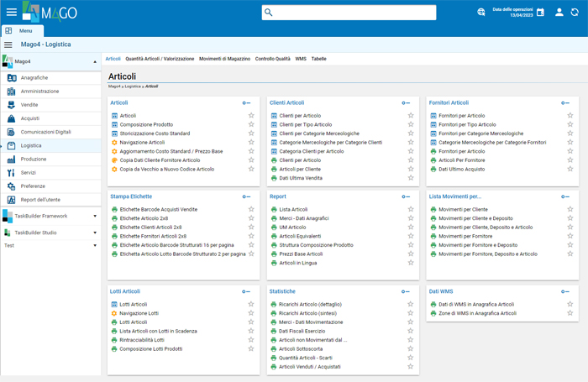This screenshot has height=382, width=588.
Task: Toggle favorite star for Etichette Barcode Acquisti Vendite
Action: (x=251, y=209)
